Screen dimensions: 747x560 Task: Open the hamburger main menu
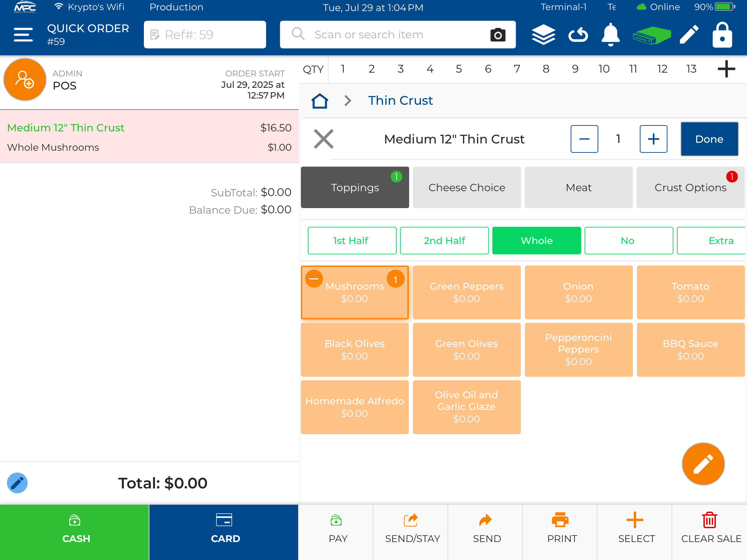[x=23, y=35]
